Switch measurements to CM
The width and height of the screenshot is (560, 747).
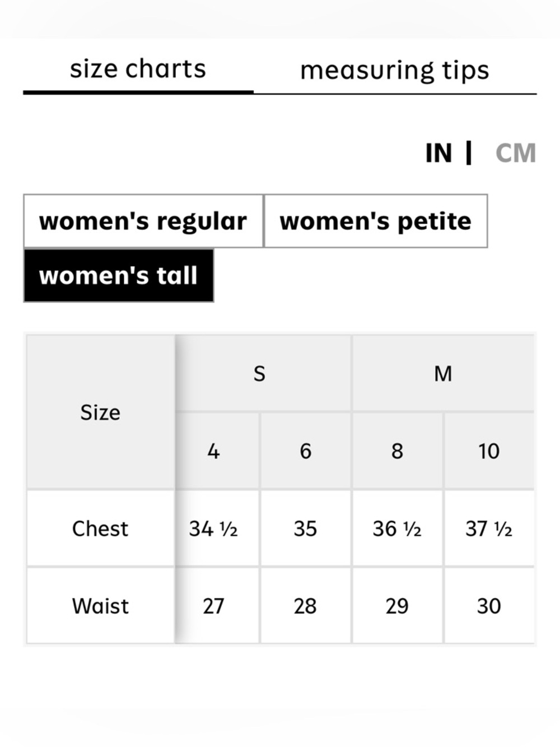point(516,153)
